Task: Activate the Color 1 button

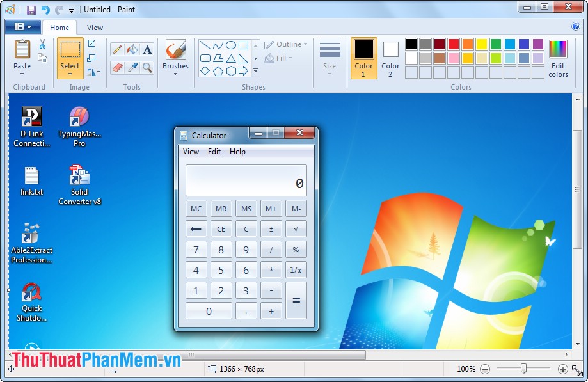Action: pyautogui.click(x=364, y=58)
